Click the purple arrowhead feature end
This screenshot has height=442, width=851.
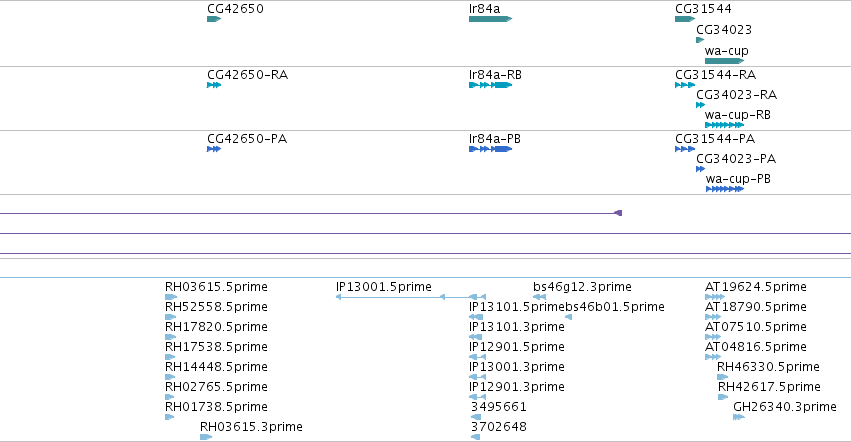pos(618,213)
